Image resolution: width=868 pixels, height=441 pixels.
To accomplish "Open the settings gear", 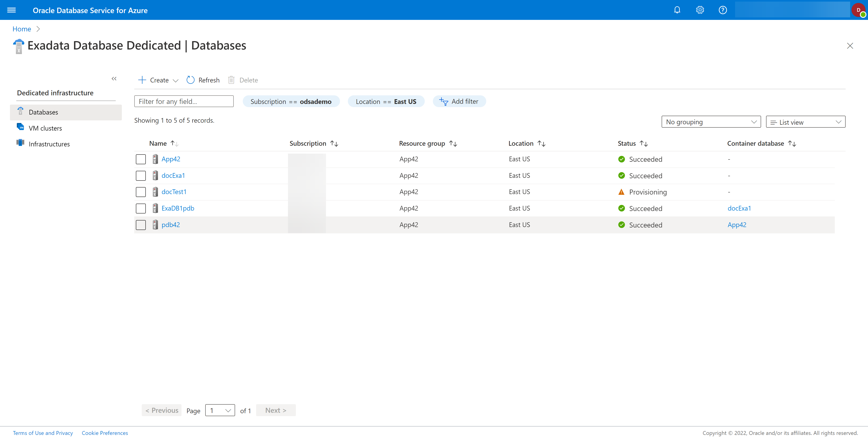I will tap(700, 10).
